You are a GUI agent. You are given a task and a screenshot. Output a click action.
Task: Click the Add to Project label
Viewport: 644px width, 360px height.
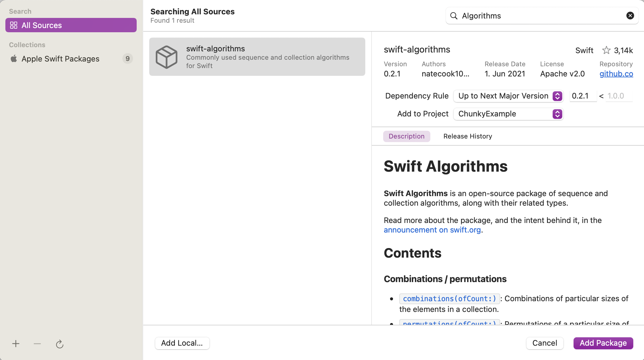pos(423,114)
